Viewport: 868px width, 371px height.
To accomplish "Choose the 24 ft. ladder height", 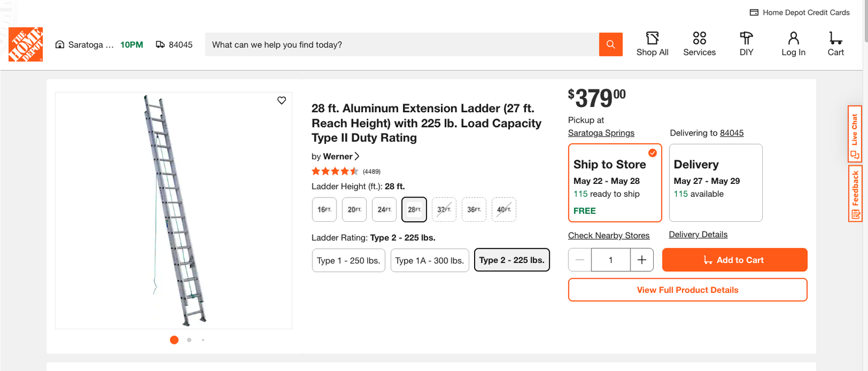I will pyautogui.click(x=385, y=209).
